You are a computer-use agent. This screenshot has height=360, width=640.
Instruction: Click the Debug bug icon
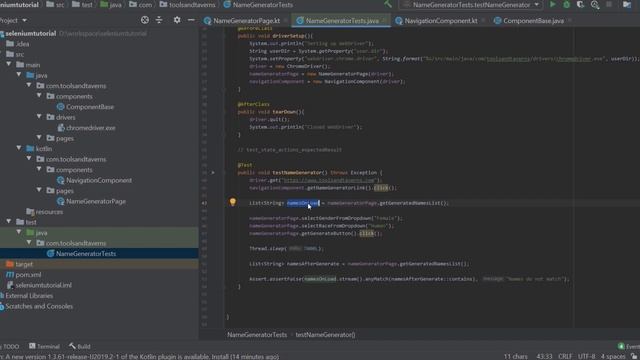click(x=567, y=4)
